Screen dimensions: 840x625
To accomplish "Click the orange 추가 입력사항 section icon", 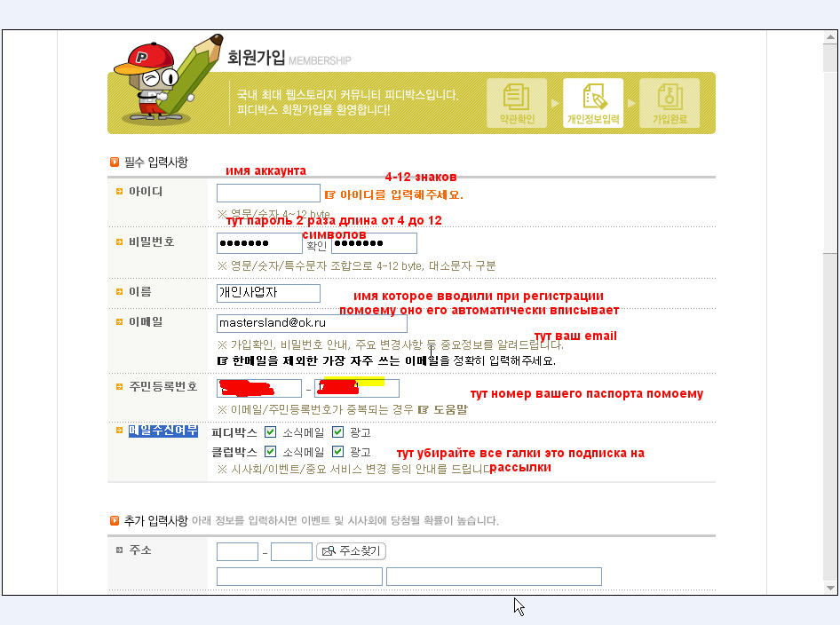I will tap(114, 520).
